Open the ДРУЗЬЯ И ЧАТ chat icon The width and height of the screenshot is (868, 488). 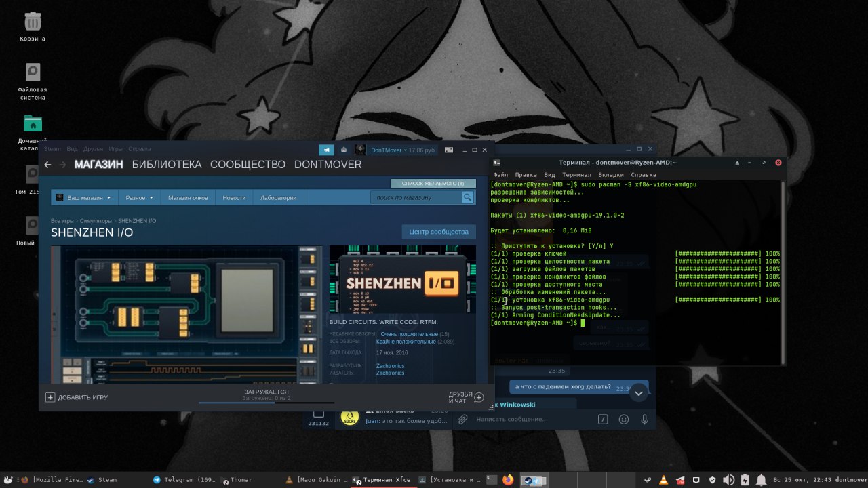[479, 397]
